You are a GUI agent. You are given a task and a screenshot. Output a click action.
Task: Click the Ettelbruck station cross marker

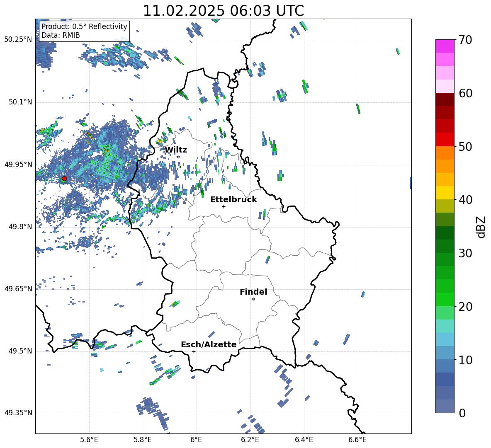point(224,206)
